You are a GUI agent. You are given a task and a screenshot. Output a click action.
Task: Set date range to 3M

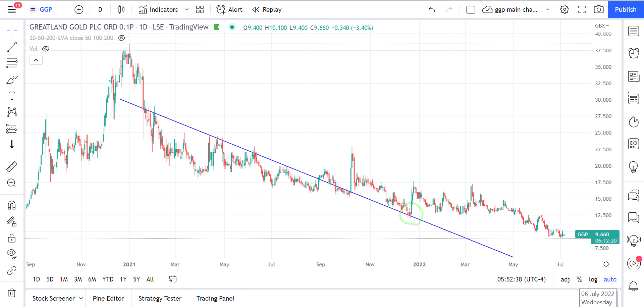[x=78, y=279]
